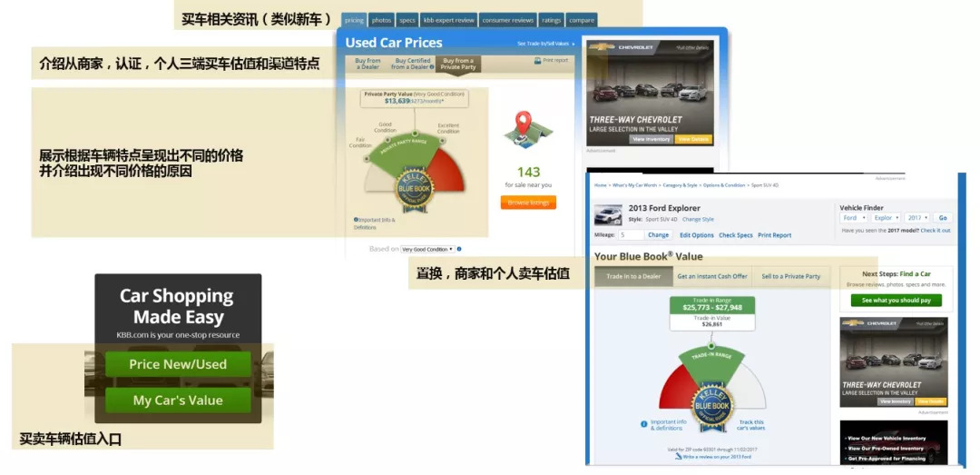Expand the Explorer model dropdown

(885, 218)
